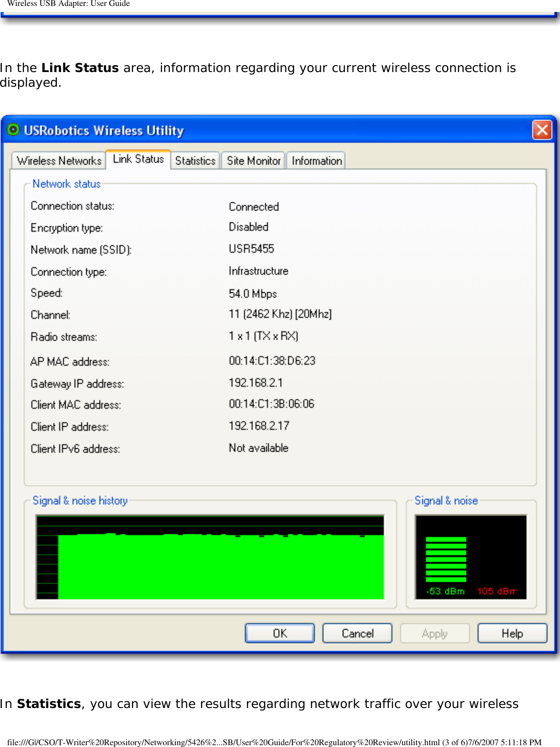Image resolution: width=560 pixels, height=747 pixels.
Task: Click the Disabled encryption value
Action: [248, 227]
